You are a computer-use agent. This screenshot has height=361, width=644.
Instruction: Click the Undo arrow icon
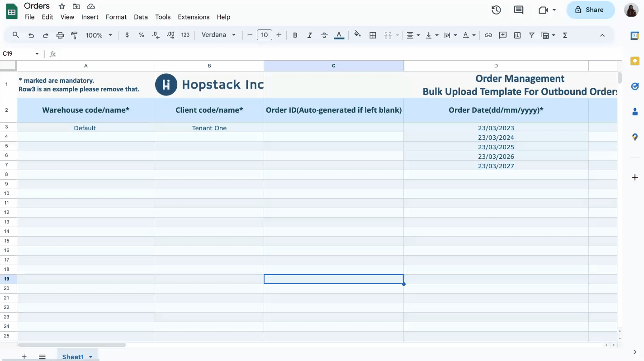(31, 35)
